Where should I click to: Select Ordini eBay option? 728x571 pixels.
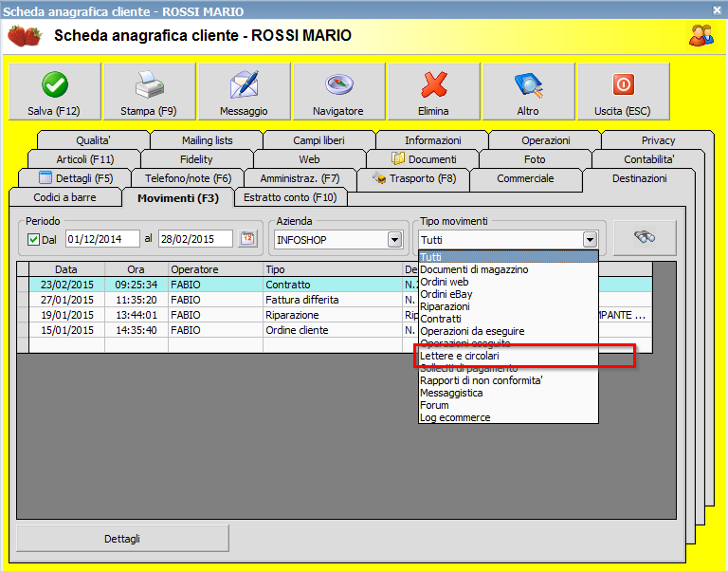pos(508,294)
